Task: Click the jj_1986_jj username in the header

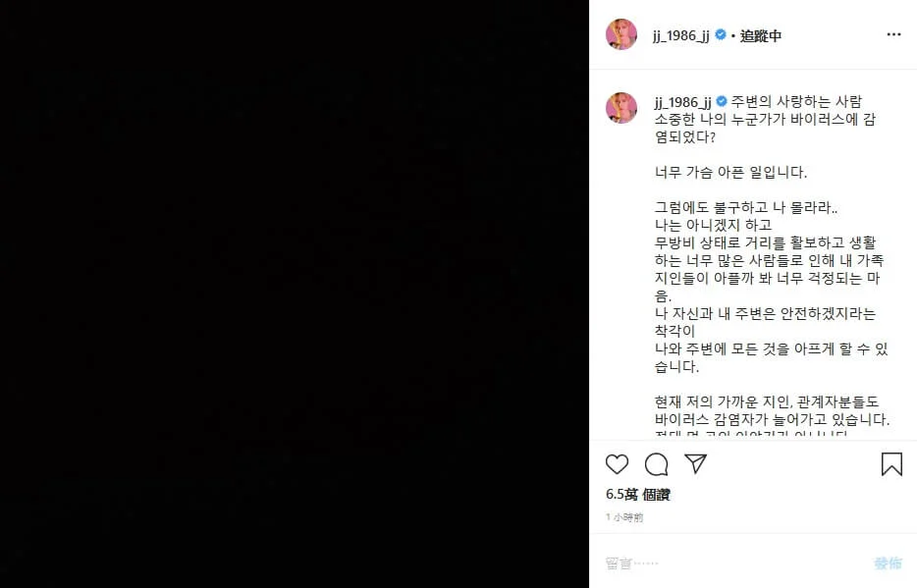Action: (680, 35)
